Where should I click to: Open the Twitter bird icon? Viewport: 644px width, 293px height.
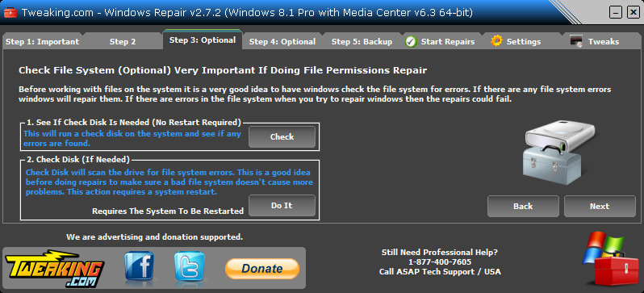(190, 266)
